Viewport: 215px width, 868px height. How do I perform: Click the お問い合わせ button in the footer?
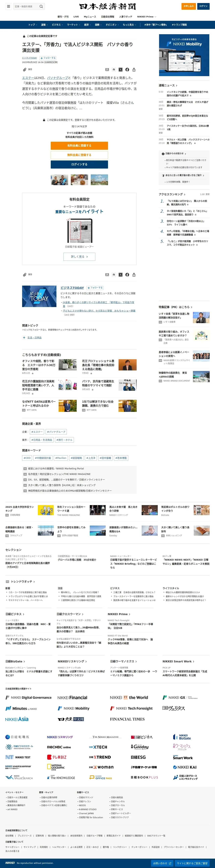click(x=162, y=863)
